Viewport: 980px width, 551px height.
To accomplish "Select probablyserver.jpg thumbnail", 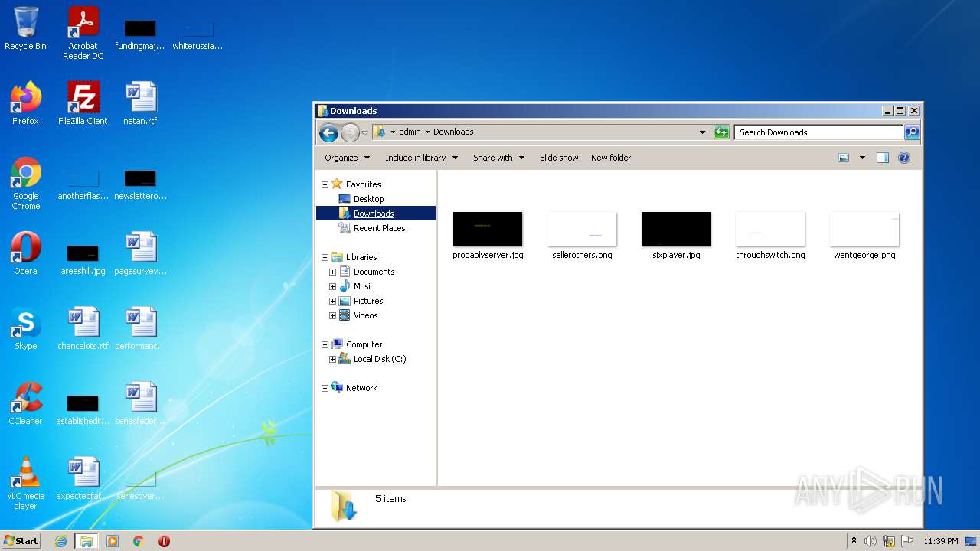I will (x=488, y=236).
